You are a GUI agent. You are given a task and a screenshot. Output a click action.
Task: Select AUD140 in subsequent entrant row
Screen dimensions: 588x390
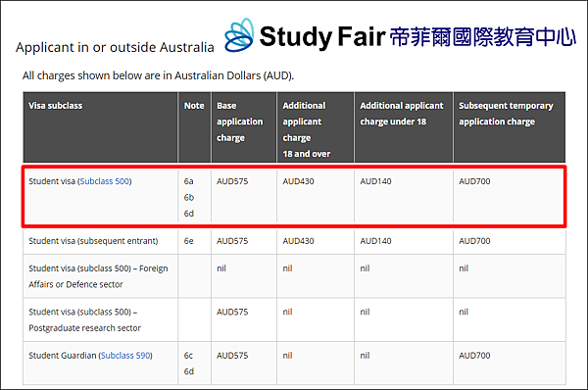375,241
